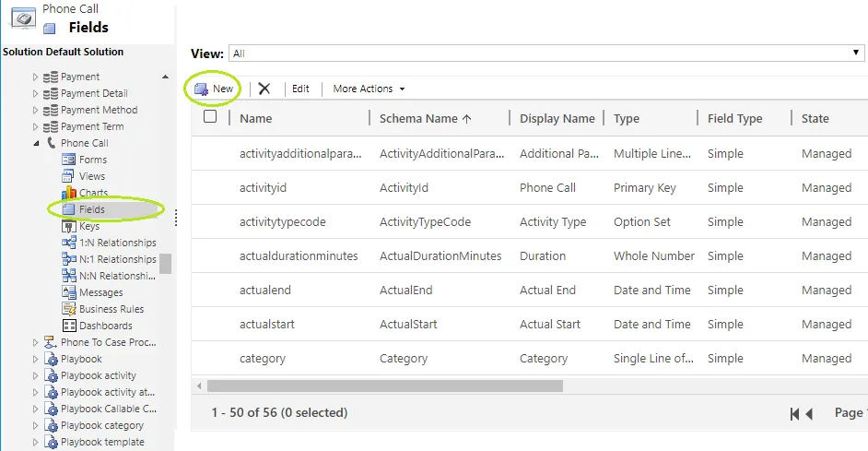This screenshot has height=451, width=868.
Task: Select the actualend field name
Action: tap(265, 290)
